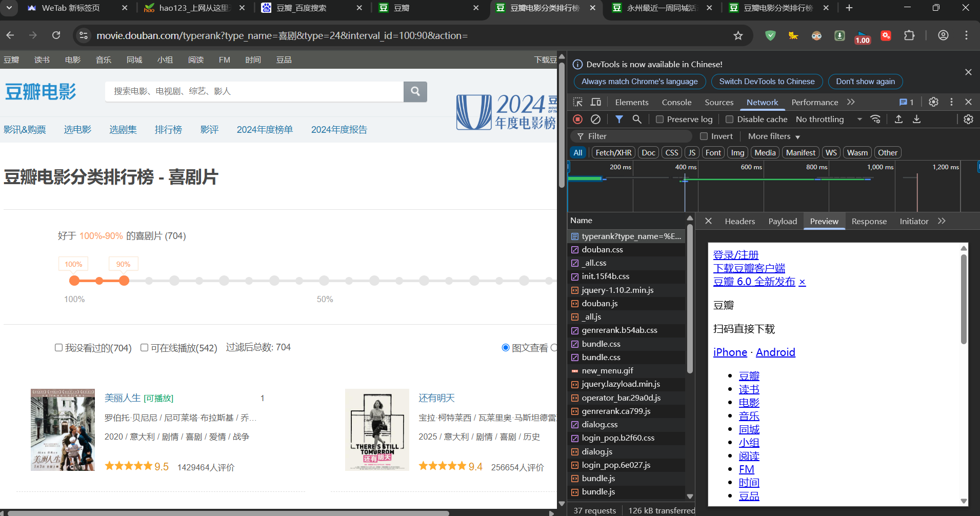Image resolution: width=980 pixels, height=516 pixels.
Task: Click Always match Chrome's language button
Action: 639,82
